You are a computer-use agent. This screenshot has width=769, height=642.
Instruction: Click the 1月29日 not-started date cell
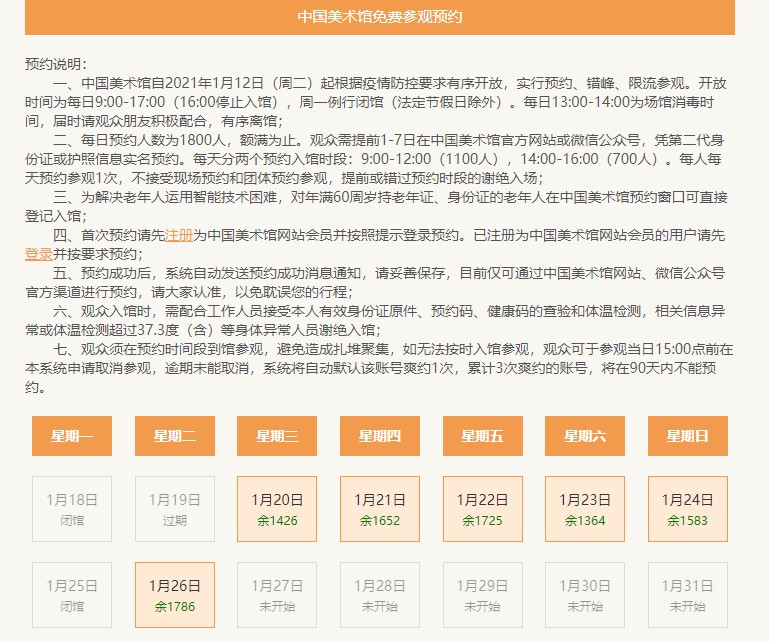click(x=483, y=595)
